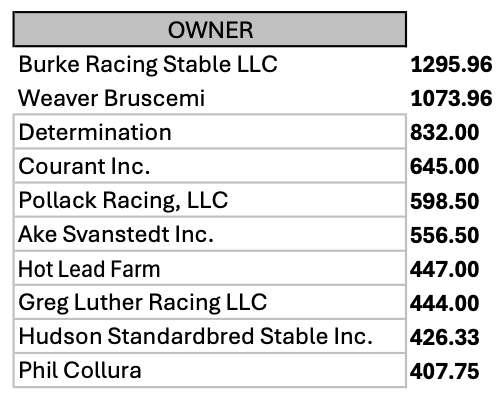
Task: Click the 1295.96 value
Action: (x=451, y=64)
